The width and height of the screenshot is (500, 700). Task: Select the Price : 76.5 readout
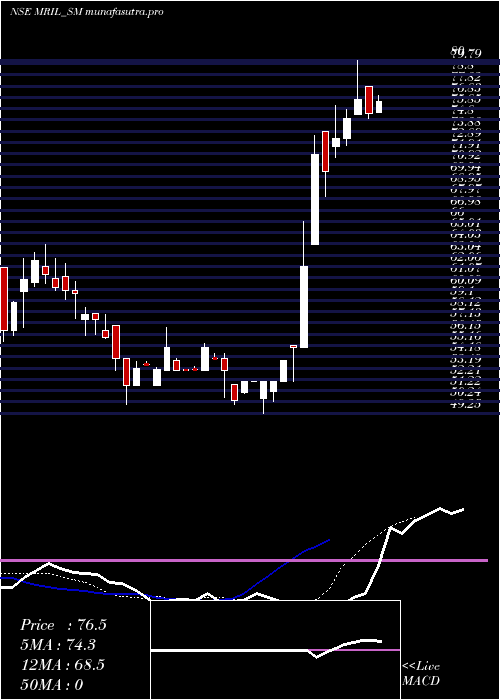pos(63,625)
